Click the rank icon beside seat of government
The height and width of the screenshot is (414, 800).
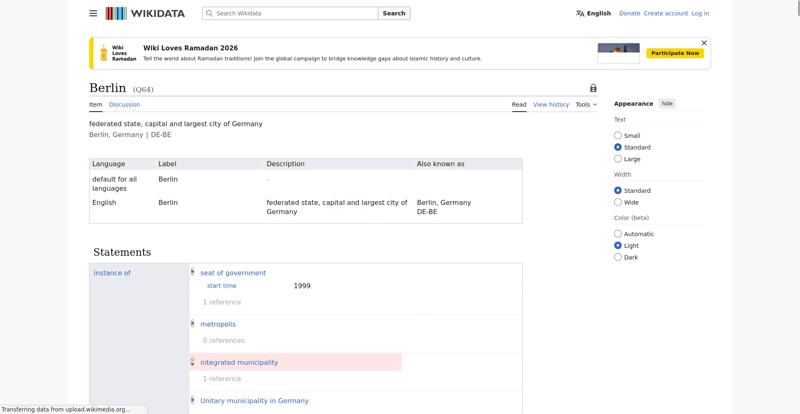(193, 272)
